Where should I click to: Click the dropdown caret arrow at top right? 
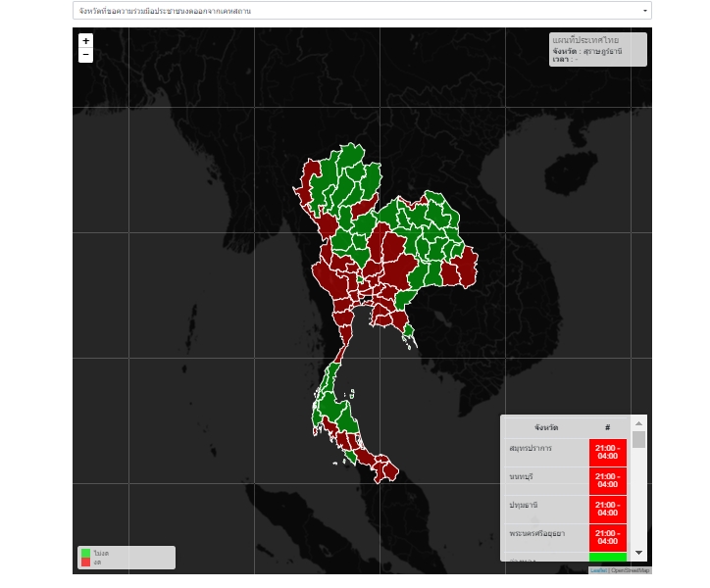pos(645,11)
